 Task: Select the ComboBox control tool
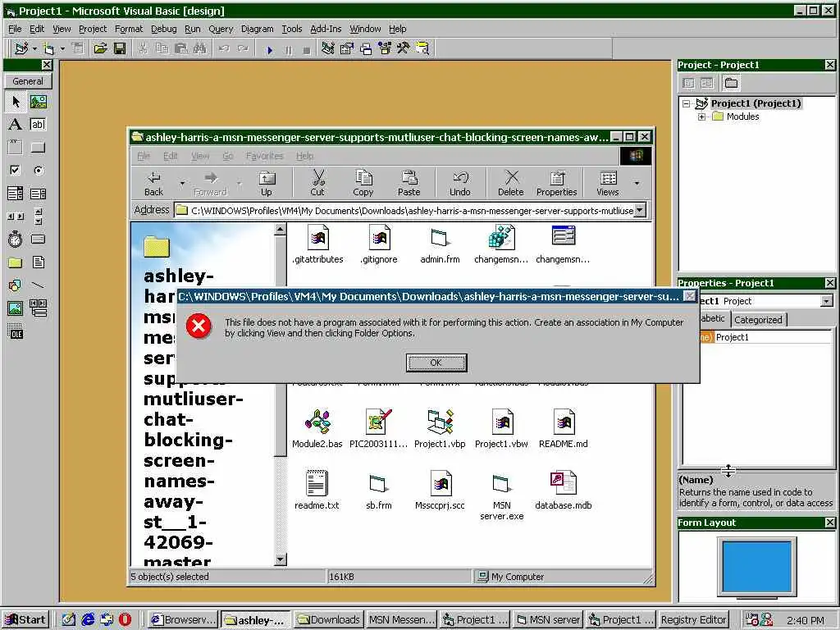click(16, 194)
